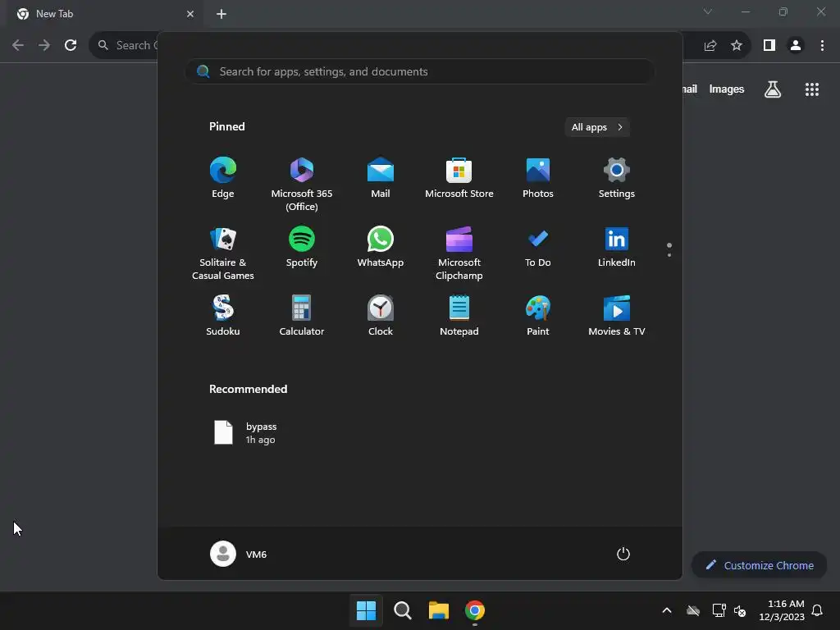Open Spotify

pyautogui.click(x=302, y=247)
